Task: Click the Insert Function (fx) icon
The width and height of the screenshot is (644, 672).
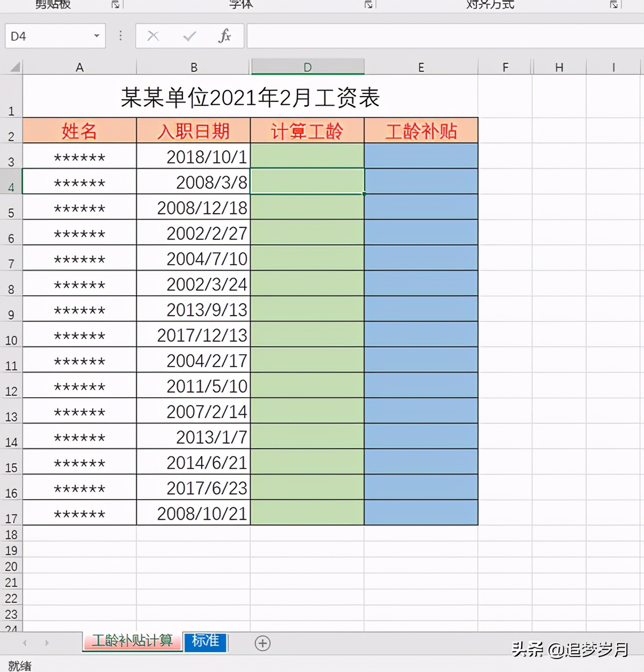Action: pyautogui.click(x=225, y=36)
